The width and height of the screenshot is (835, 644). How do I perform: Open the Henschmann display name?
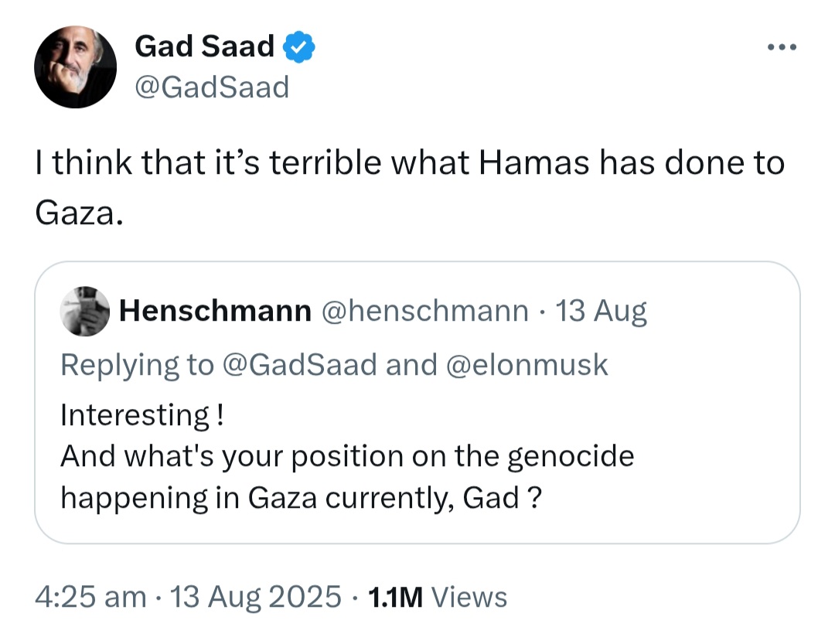[x=215, y=311]
